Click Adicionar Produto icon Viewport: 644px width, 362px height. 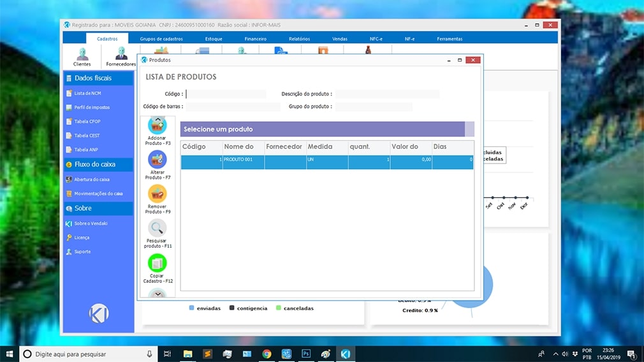[157, 126]
